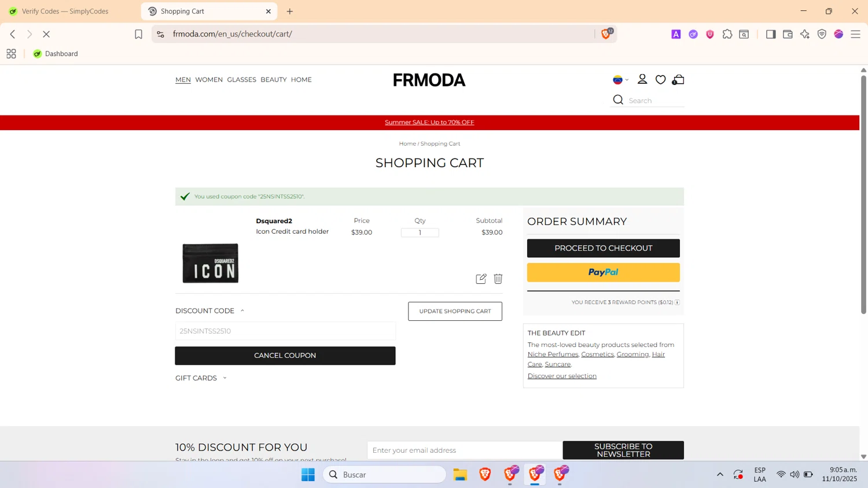This screenshot has width=868, height=488.
Task: Open the Niche Perfumes link
Action: click(553, 354)
